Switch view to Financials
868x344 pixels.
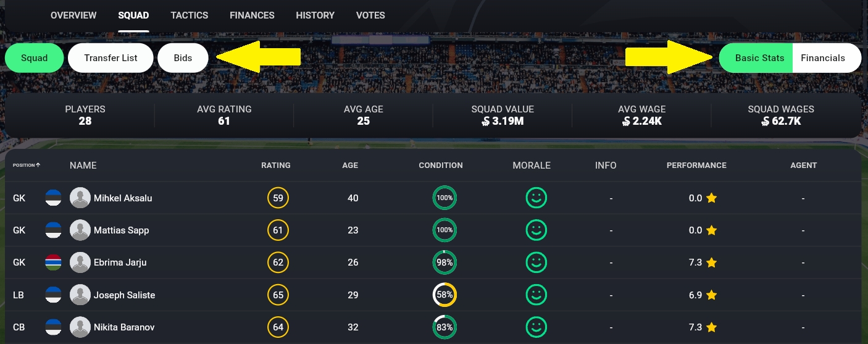pyautogui.click(x=822, y=58)
